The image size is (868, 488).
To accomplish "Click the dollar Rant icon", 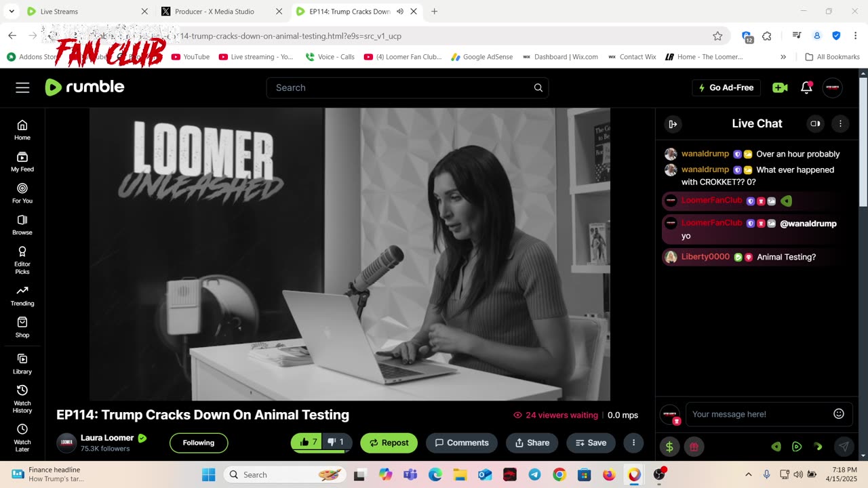I will point(670,447).
